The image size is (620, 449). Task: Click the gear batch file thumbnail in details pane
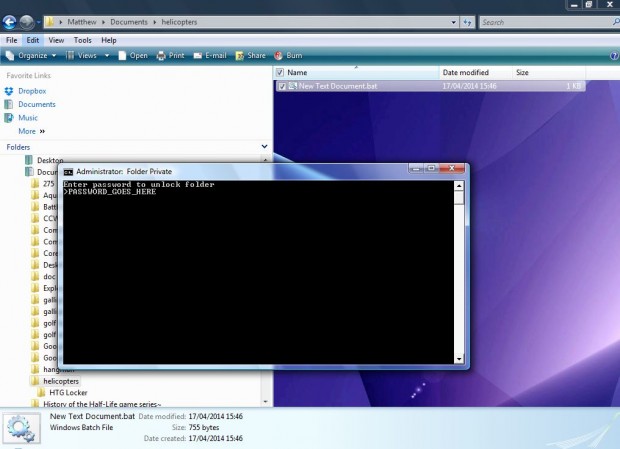(x=21, y=428)
